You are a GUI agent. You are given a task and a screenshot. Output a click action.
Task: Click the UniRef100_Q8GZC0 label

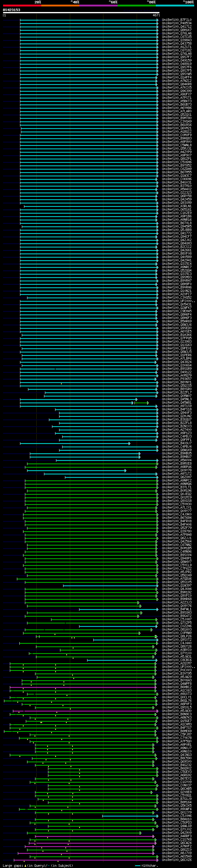point(176,850)
